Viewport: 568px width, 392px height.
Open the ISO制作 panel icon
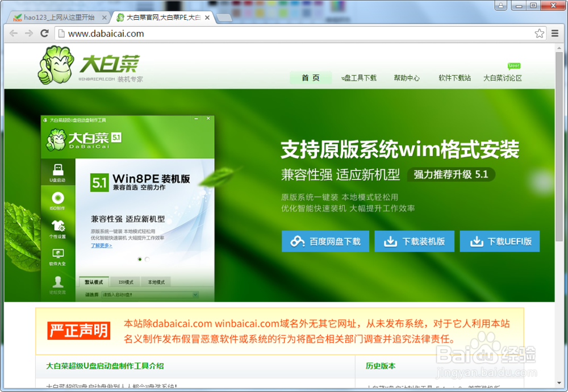pos(58,197)
